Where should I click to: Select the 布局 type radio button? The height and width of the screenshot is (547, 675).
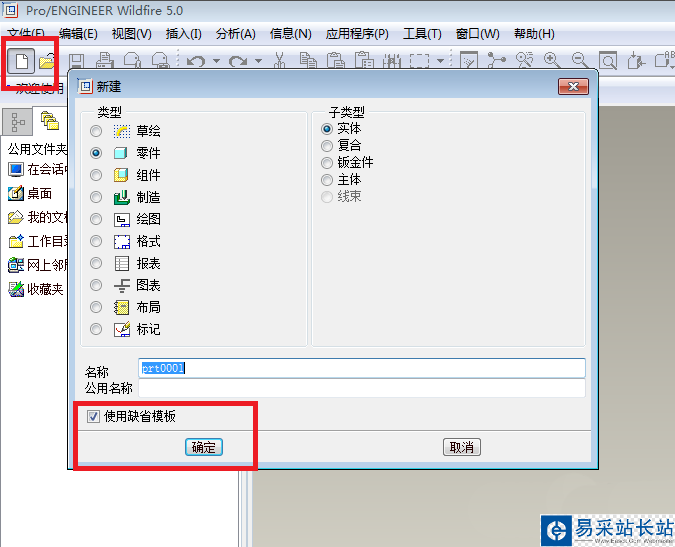click(96, 307)
